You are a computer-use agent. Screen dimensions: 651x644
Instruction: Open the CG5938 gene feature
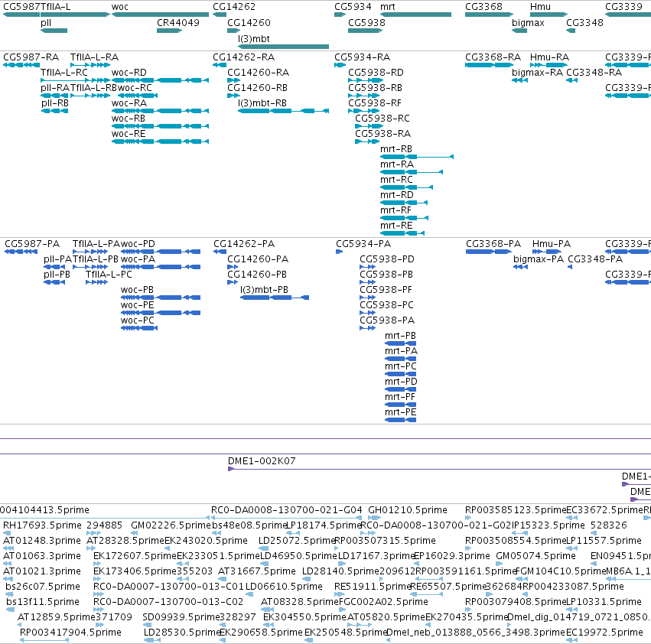pos(365,31)
